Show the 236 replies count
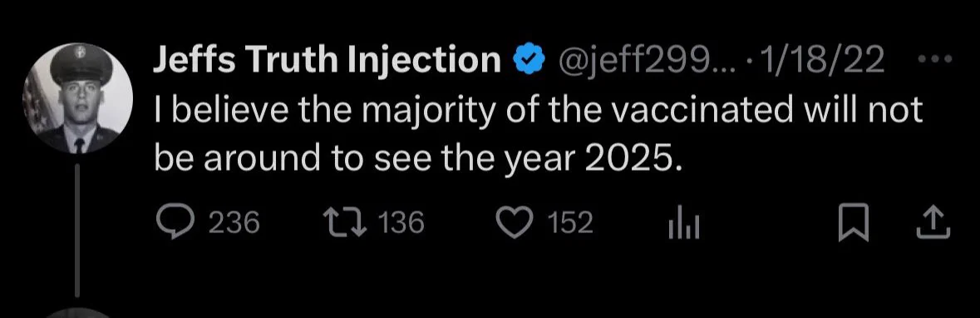This screenshot has height=318, width=980. click(234, 223)
